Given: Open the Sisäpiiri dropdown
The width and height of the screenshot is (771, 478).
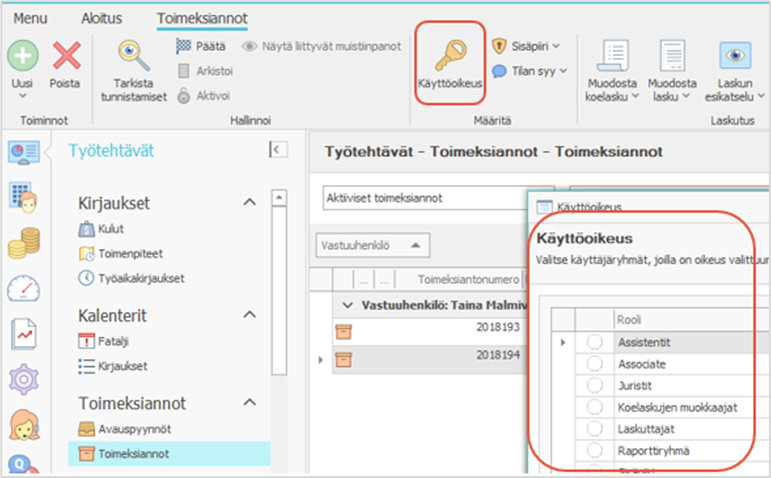Looking at the screenshot, I should pos(526,45).
